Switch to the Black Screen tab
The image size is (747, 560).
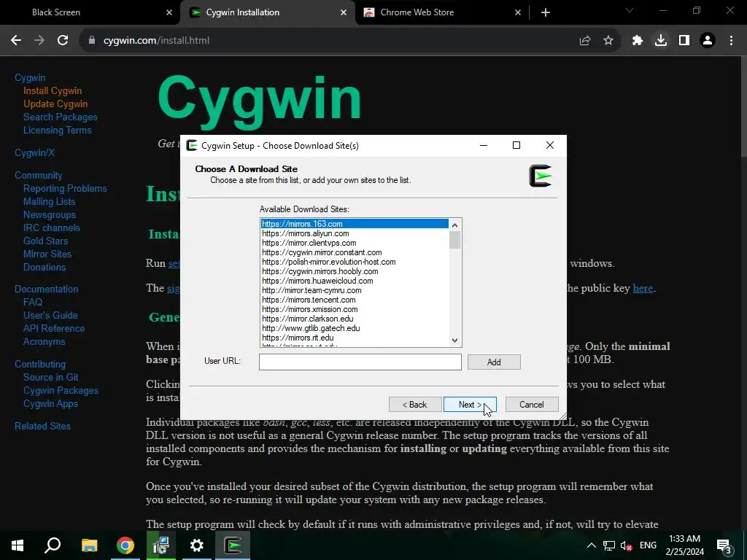tap(90, 12)
